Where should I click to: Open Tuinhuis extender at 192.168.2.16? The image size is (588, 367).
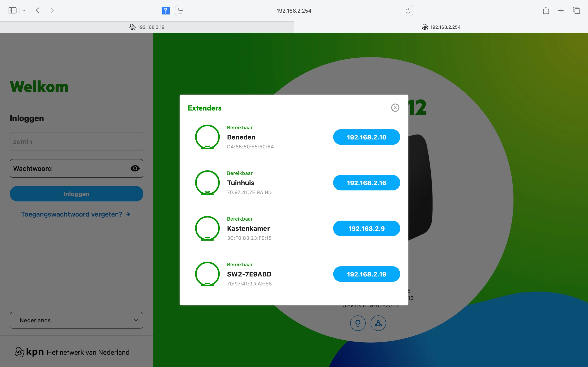pos(366,183)
